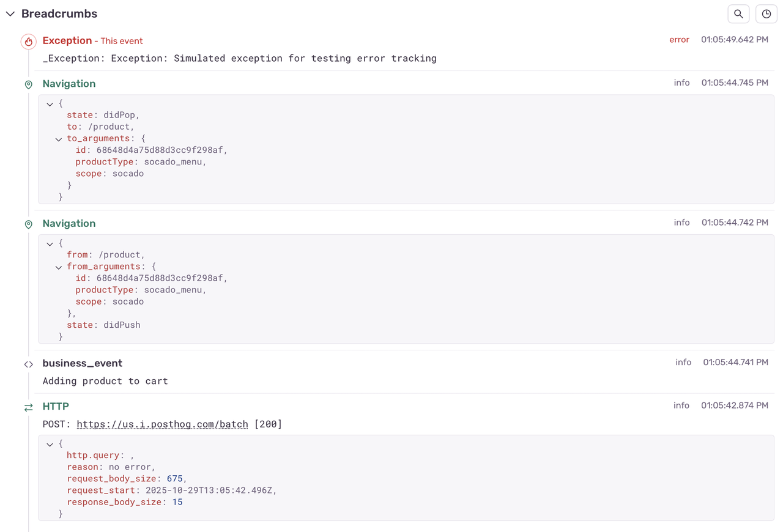Click the HTTP arrows exchange icon
Screen dimensions: 783x532
tap(28, 407)
